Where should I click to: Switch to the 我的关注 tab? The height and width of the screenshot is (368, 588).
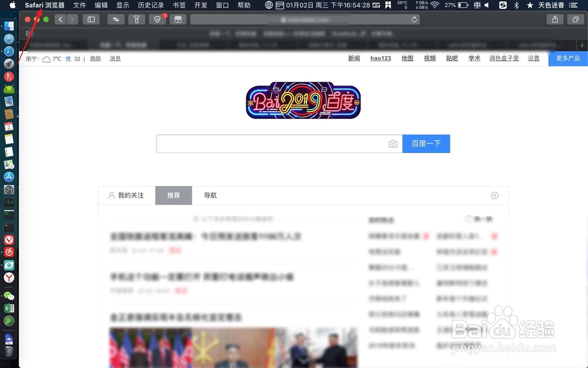pos(126,195)
